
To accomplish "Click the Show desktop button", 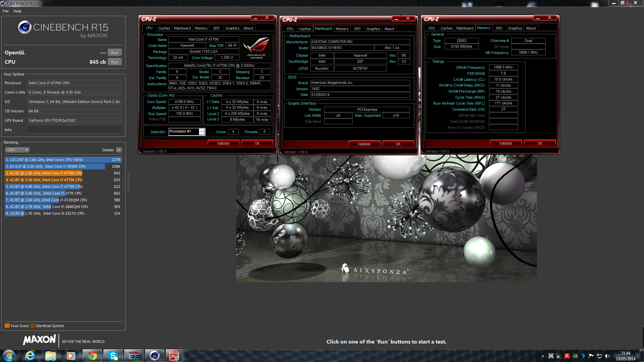I will point(642,356).
